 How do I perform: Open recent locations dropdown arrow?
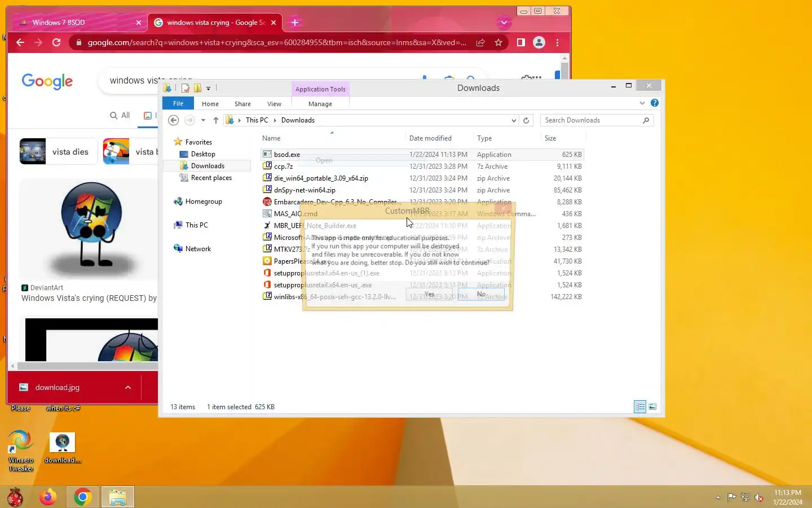[x=203, y=120]
